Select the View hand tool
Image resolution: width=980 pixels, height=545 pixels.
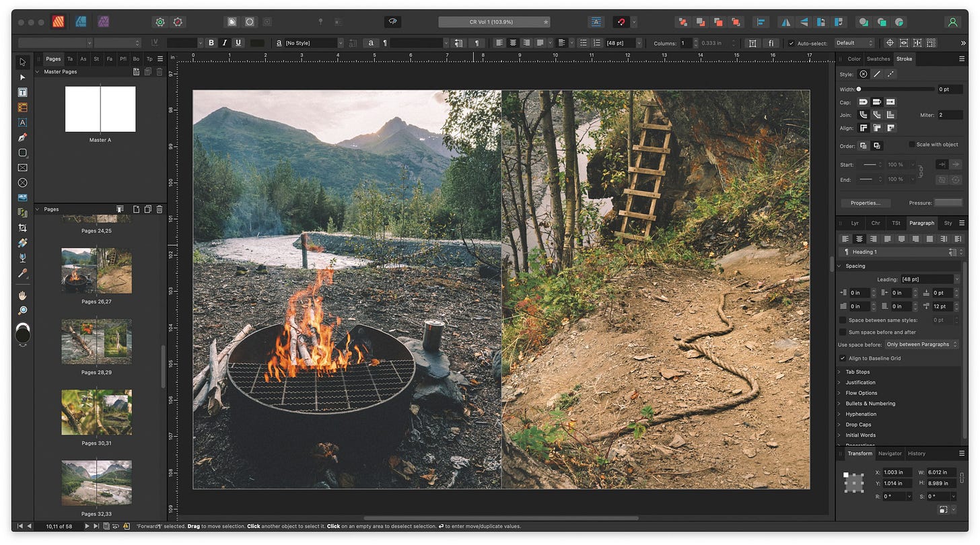(23, 295)
